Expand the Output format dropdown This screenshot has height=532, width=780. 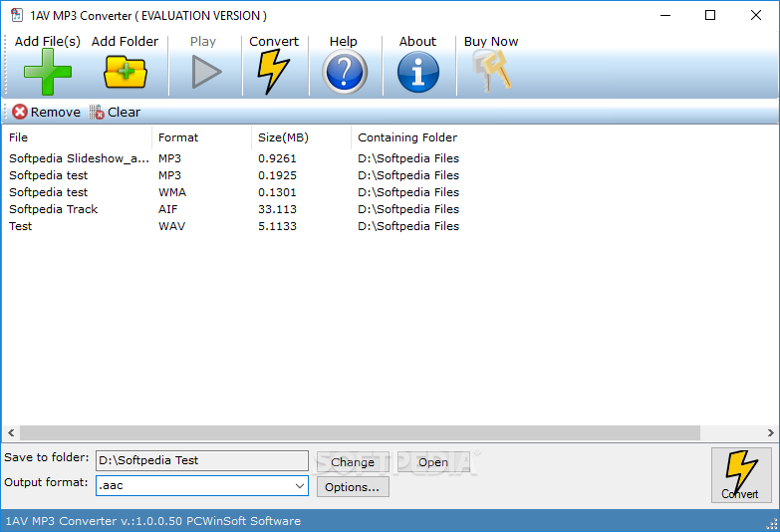[300, 486]
